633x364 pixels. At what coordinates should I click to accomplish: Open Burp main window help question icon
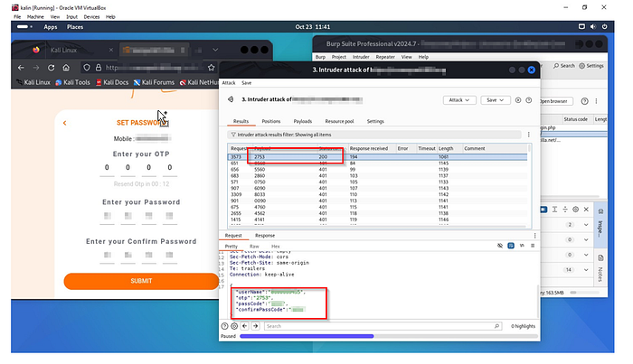pos(584,101)
